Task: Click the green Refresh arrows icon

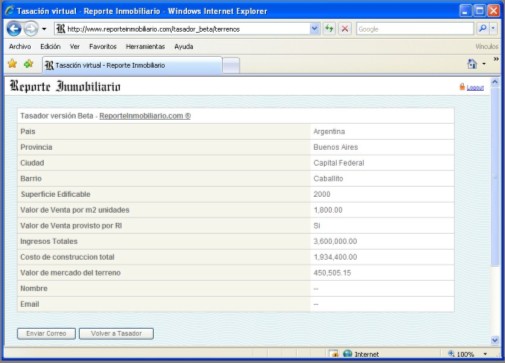Action: (329, 29)
